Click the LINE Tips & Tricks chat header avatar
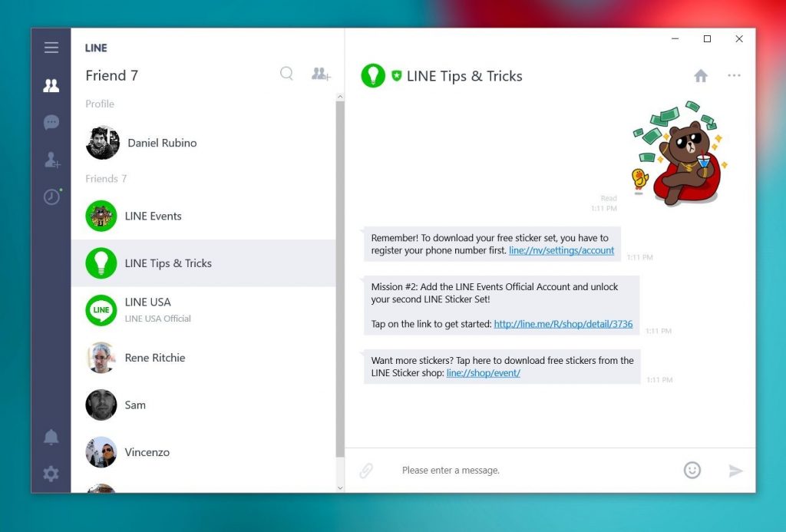Screen dimensions: 786x532 [x=373, y=76]
